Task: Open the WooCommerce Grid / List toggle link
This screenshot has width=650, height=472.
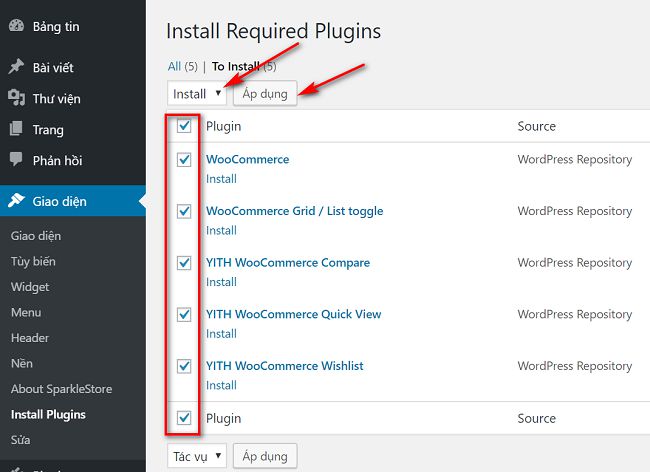Action: 295,211
